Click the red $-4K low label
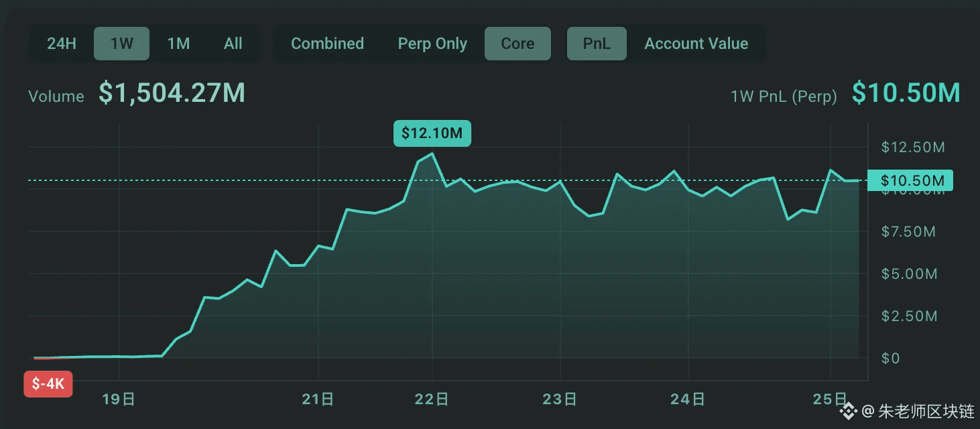The image size is (980, 429). click(48, 384)
